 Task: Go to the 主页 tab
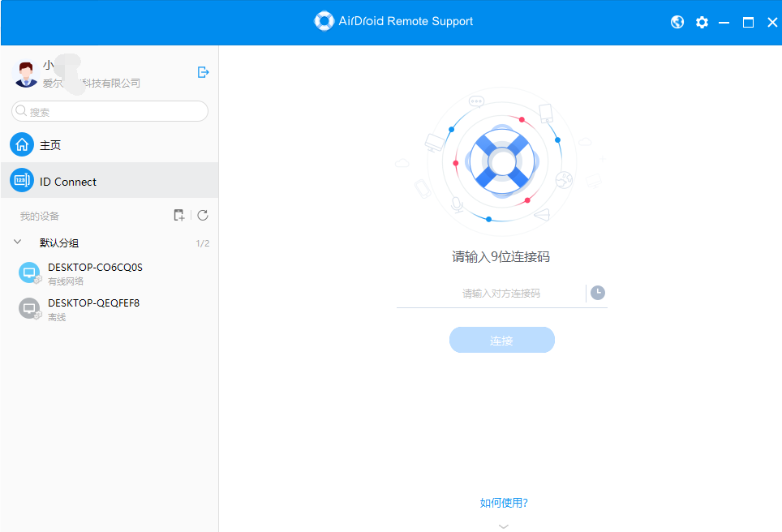[x=110, y=144]
